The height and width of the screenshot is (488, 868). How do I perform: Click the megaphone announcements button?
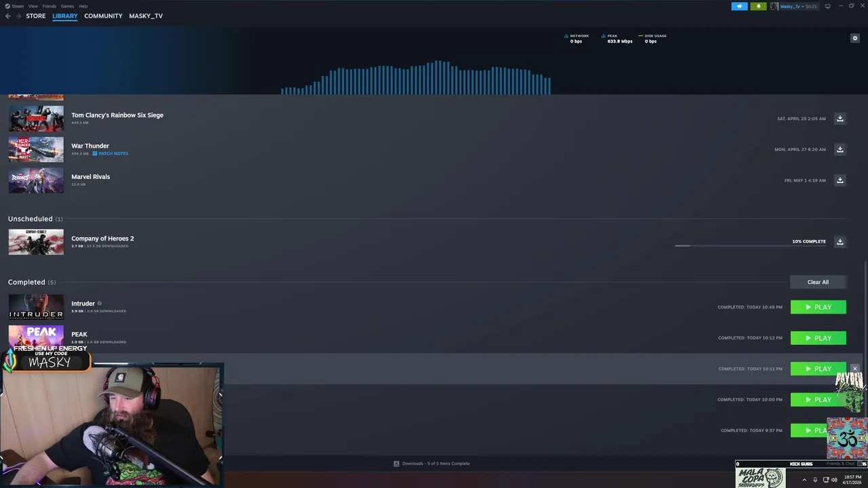click(739, 6)
